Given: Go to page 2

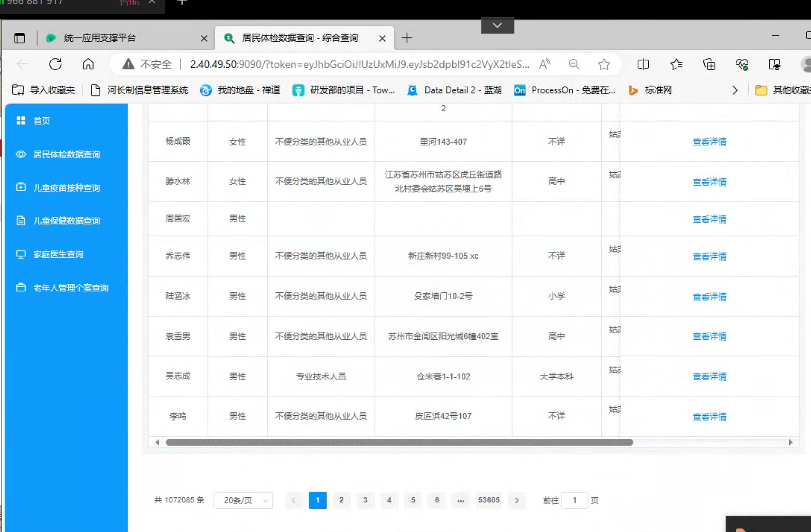Looking at the screenshot, I should point(341,500).
